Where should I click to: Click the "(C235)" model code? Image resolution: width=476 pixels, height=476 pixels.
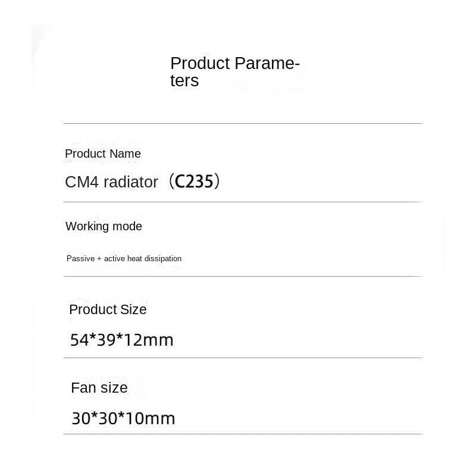point(194,181)
